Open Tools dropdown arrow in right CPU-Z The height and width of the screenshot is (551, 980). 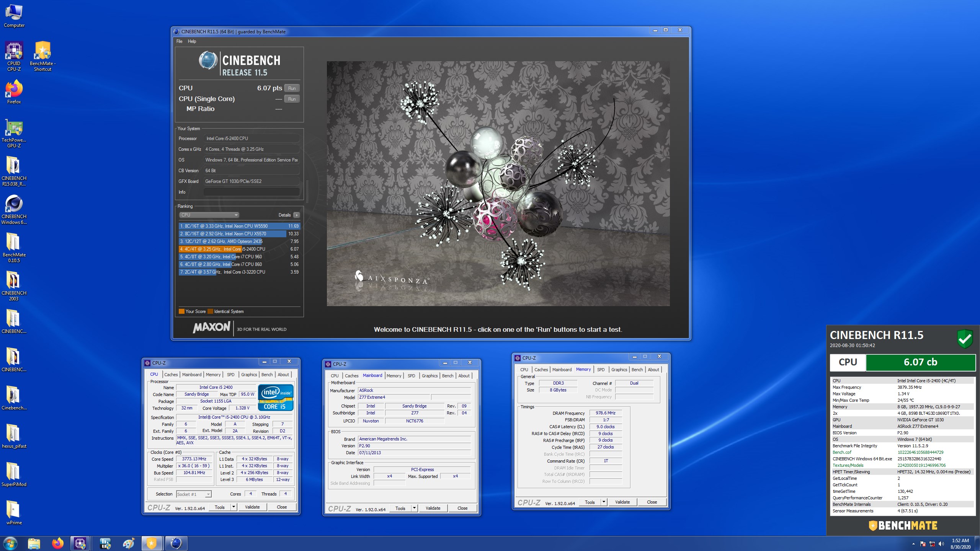click(x=604, y=502)
